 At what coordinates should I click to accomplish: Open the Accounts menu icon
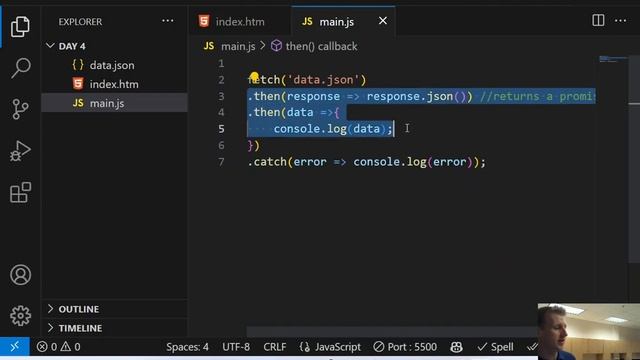[20, 275]
